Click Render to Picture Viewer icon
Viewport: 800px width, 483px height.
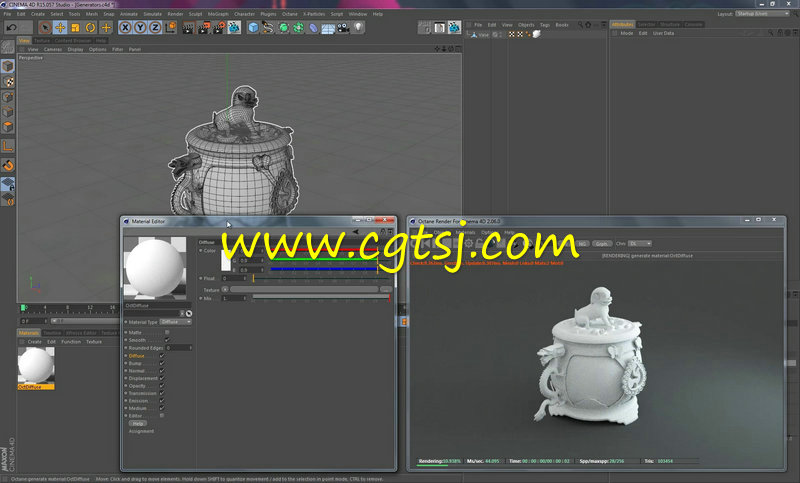[204, 28]
